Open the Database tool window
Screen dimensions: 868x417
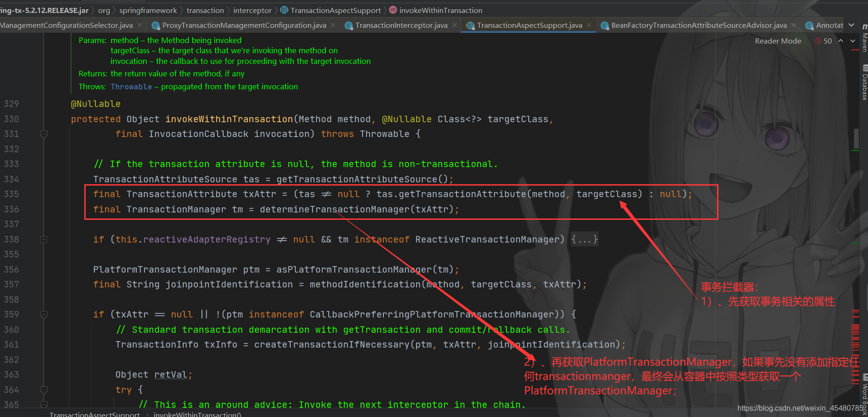(864, 83)
